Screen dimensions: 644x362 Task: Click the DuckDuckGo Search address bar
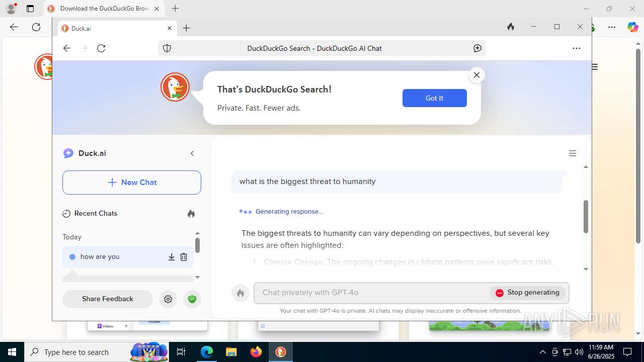[x=322, y=48]
